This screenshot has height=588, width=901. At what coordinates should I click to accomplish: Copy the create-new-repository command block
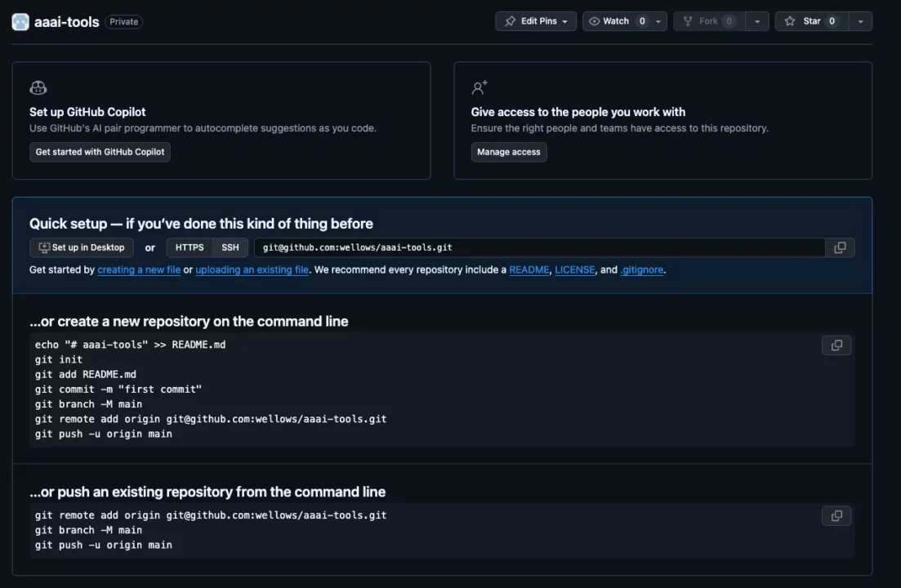[x=836, y=345]
